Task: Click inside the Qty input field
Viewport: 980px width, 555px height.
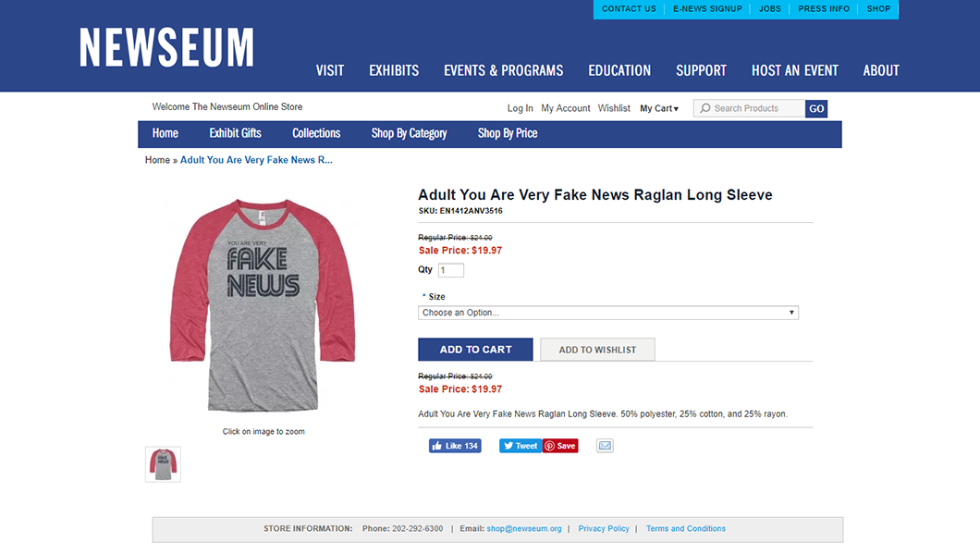Action: click(x=450, y=269)
